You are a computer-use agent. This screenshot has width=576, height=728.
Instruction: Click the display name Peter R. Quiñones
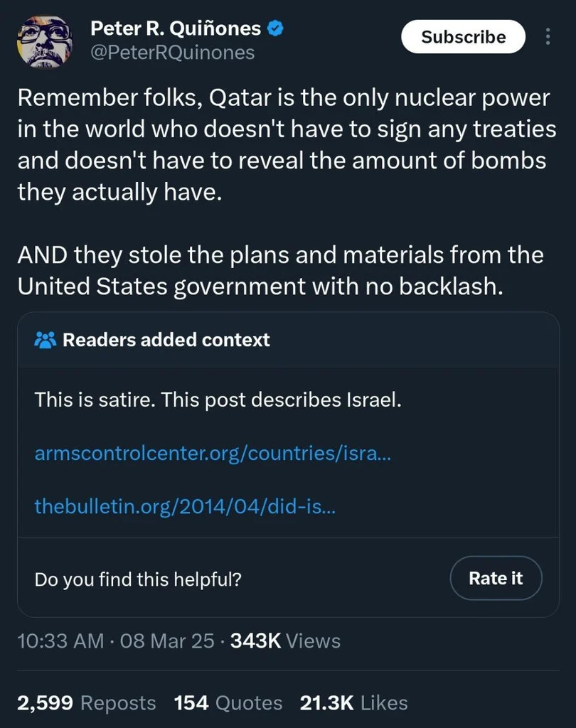click(x=176, y=29)
